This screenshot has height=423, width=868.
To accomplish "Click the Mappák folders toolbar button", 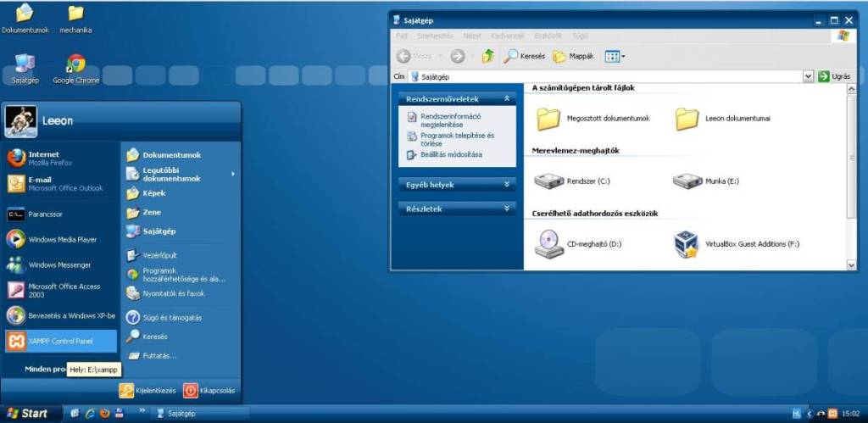I will click(x=574, y=57).
